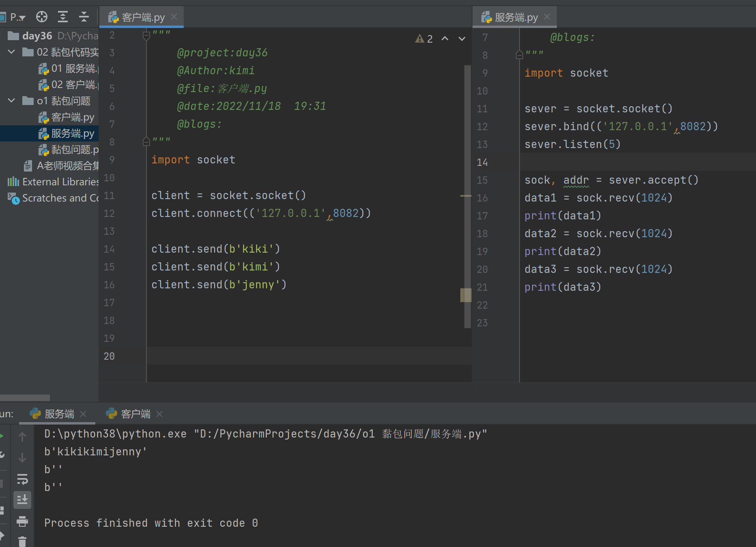Select External Libraries in project tree
The width and height of the screenshot is (756, 547).
[x=53, y=182]
